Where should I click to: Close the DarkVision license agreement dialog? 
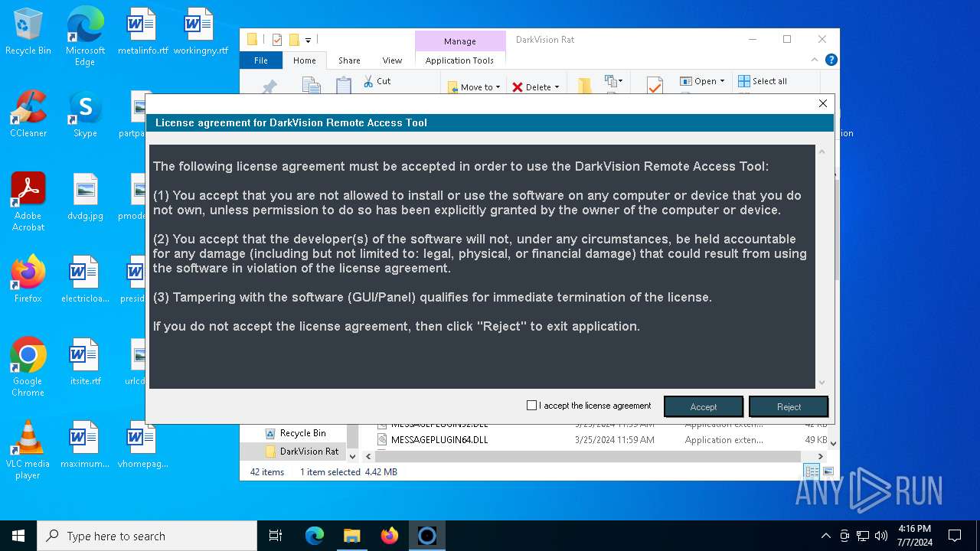click(823, 103)
